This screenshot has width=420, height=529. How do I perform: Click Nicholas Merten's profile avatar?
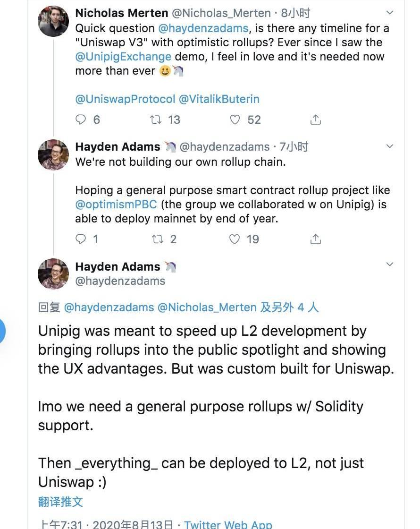pos(53,21)
